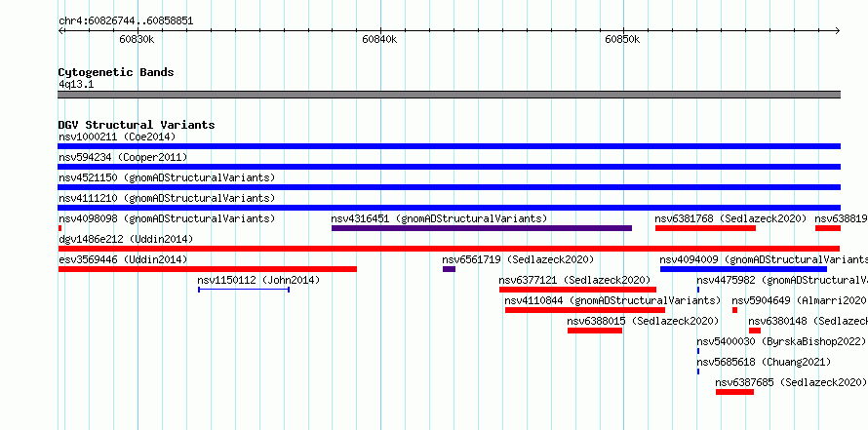Select the red nsv6377121 variant bar
This screenshot has width=868, height=430.
[577, 290]
